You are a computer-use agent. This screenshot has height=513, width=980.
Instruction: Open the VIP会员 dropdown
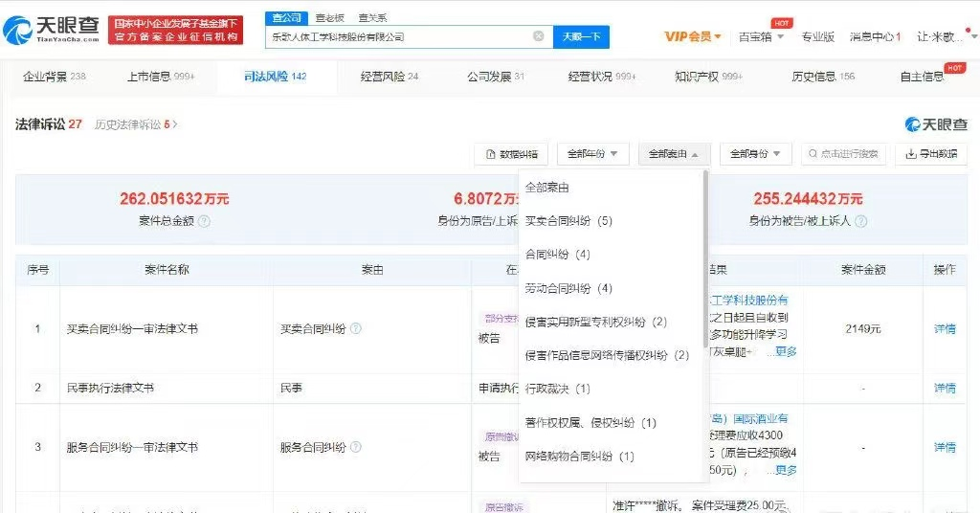[693, 37]
